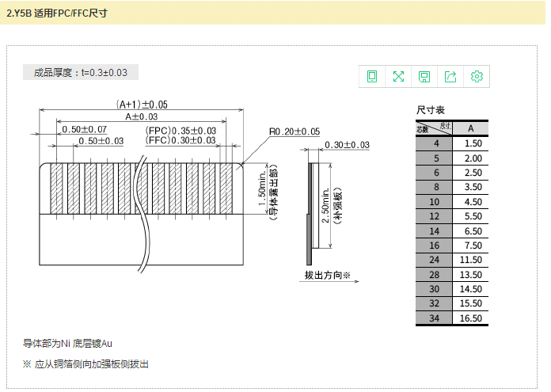Expand the drawing to fullscreen

point(398,76)
